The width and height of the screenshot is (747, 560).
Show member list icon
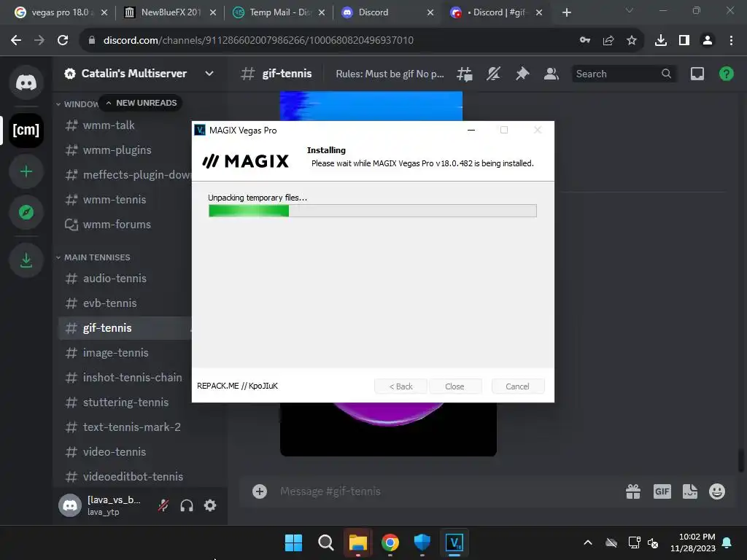(551, 74)
